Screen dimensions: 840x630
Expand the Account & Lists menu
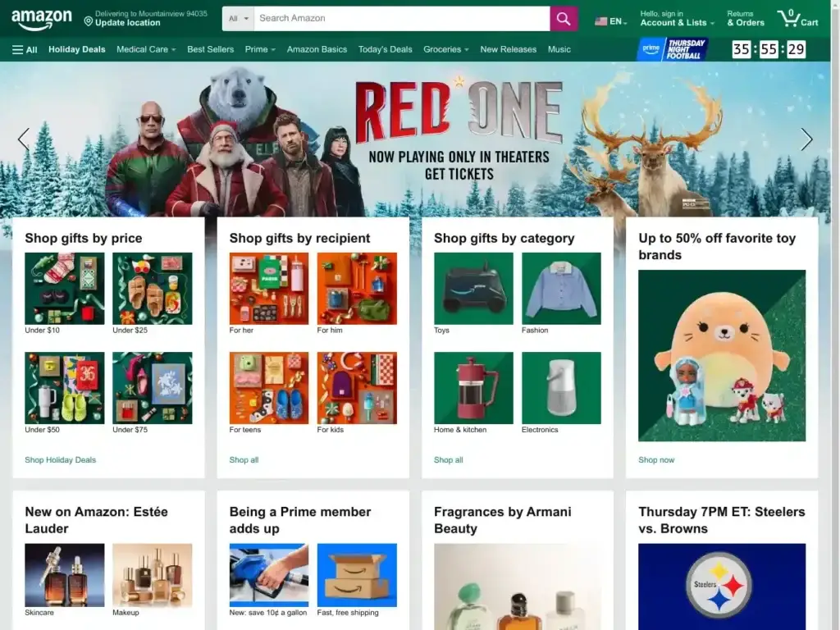pos(677,19)
